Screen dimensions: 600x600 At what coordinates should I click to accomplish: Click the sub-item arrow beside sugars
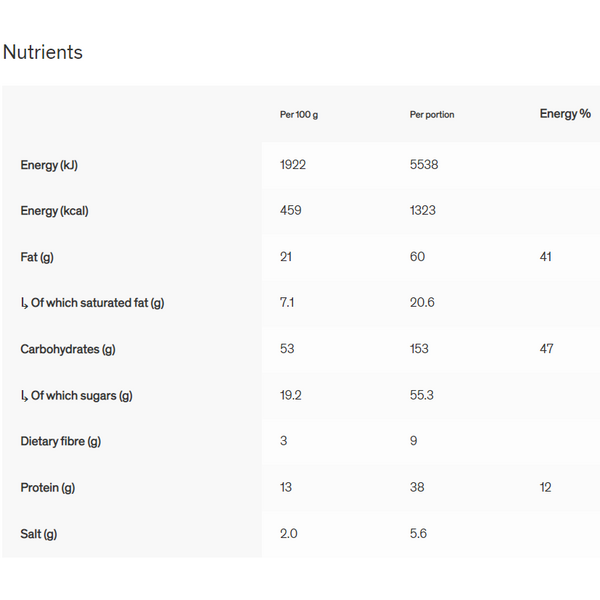24,396
